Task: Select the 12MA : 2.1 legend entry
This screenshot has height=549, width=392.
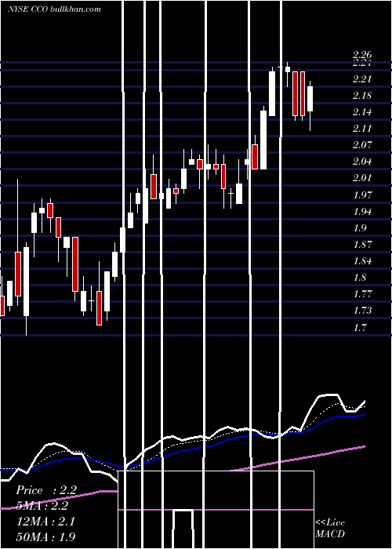Action: (45, 522)
